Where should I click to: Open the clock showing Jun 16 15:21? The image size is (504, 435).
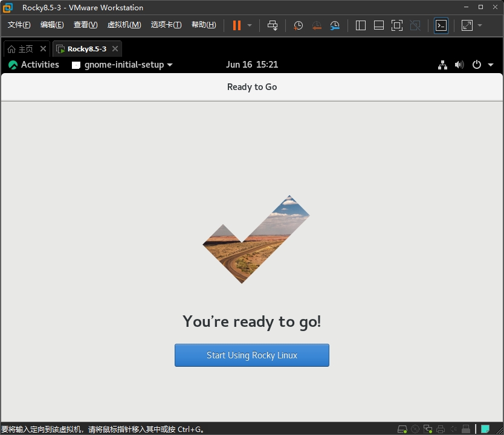pos(251,65)
